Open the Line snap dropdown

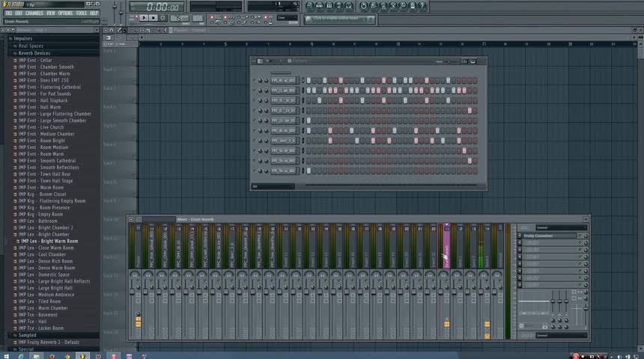point(287,18)
